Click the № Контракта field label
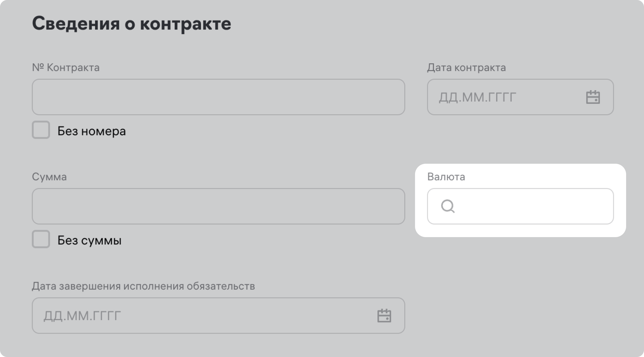The width and height of the screenshot is (644, 357). (66, 68)
